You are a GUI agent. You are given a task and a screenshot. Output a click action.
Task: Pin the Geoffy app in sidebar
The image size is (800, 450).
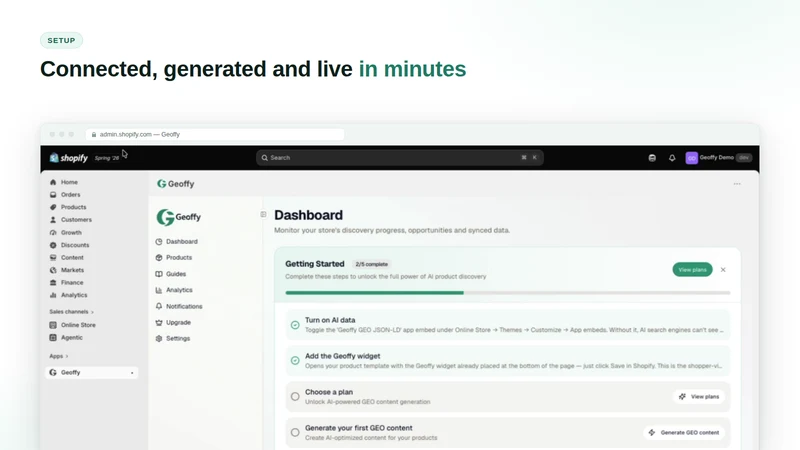132,373
